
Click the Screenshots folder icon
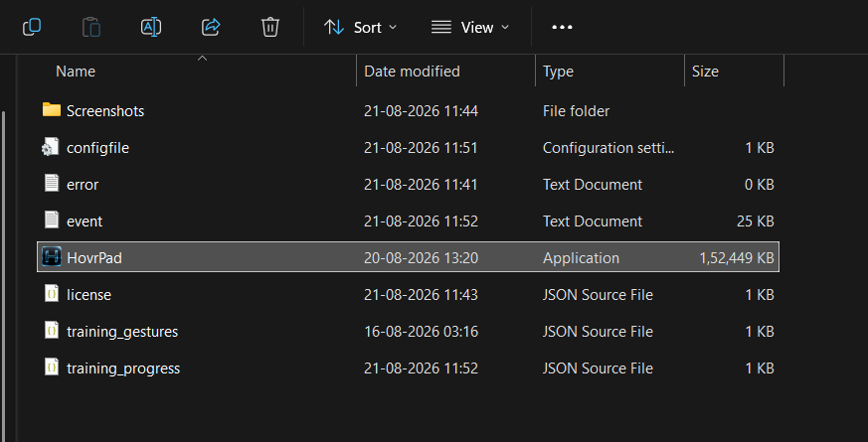pyautogui.click(x=52, y=109)
